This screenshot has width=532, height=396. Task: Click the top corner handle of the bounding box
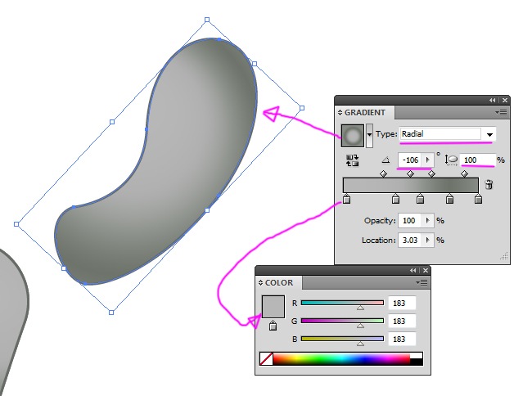(x=207, y=20)
